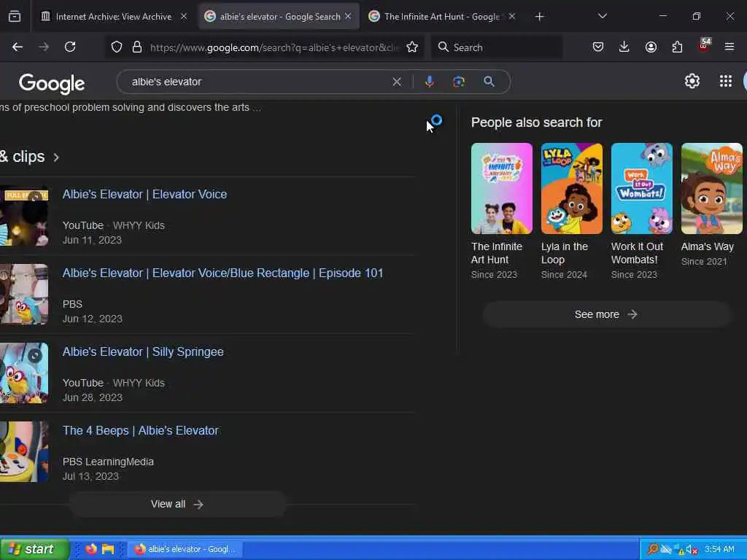Click the taskbar clock 3:54 AM
Viewport: 747px width, 560px height.
[719, 550]
